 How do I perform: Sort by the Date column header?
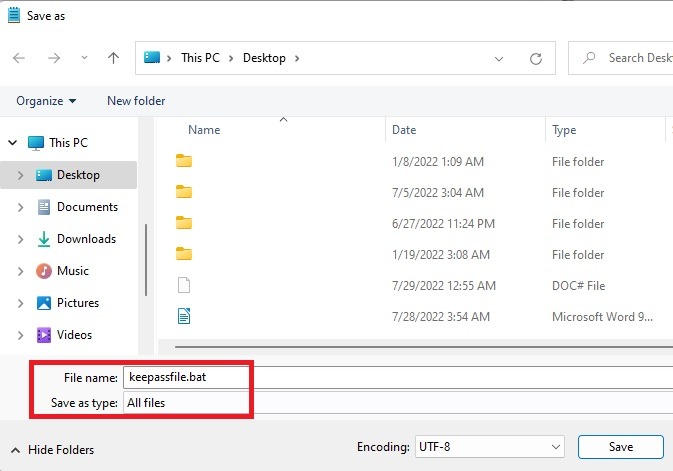coord(404,130)
